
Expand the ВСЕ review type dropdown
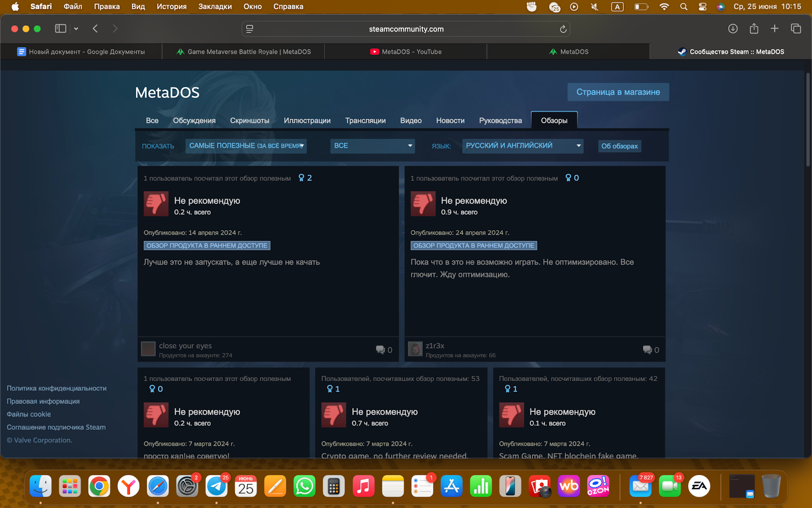[x=373, y=146]
